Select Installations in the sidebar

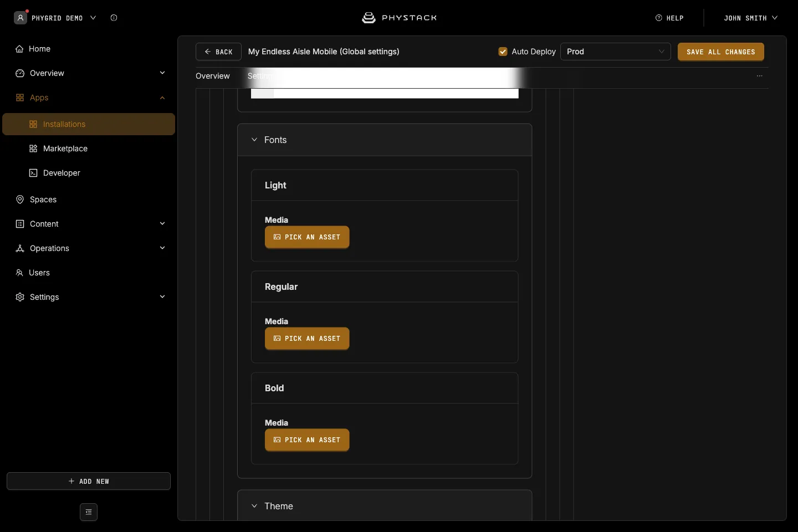89,124
